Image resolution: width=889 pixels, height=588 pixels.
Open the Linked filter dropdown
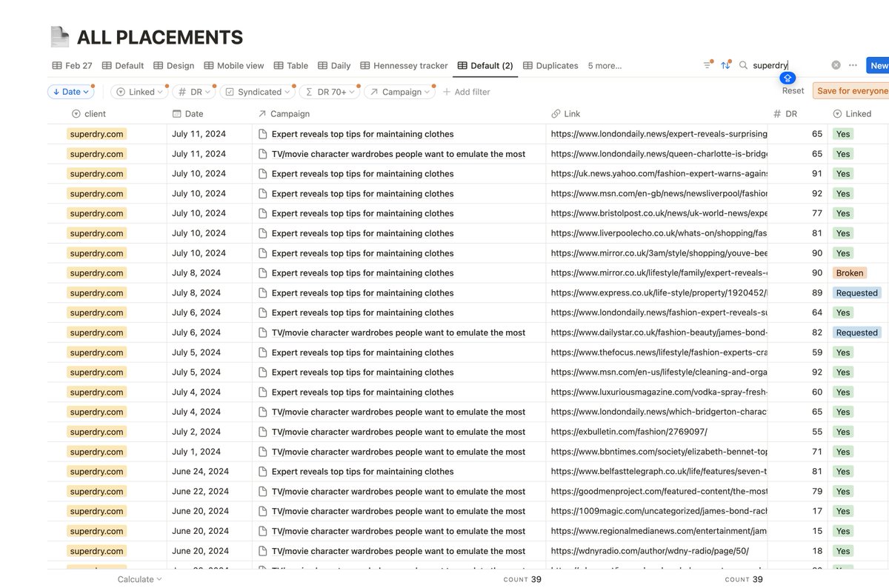(x=139, y=92)
